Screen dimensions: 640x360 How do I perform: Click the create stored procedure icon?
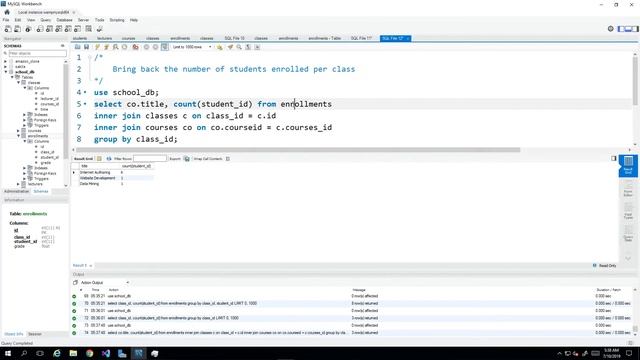point(68,29)
